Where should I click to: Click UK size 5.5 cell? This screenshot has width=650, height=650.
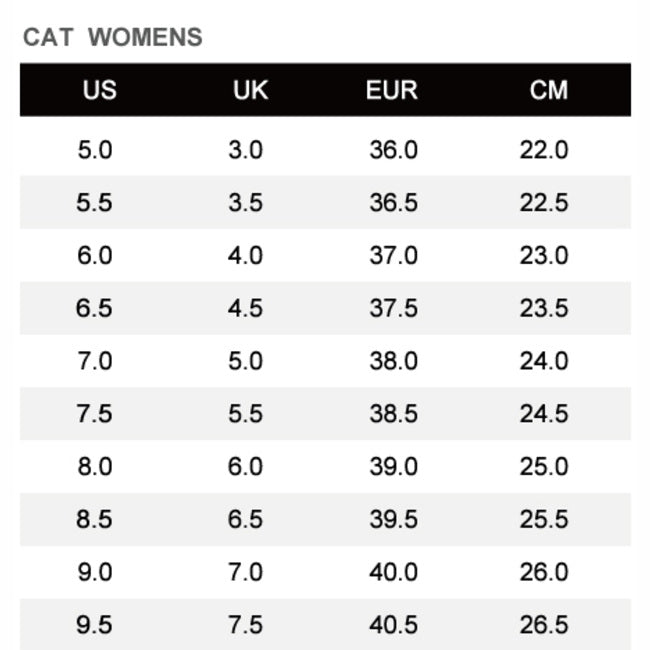pyautogui.click(x=245, y=414)
